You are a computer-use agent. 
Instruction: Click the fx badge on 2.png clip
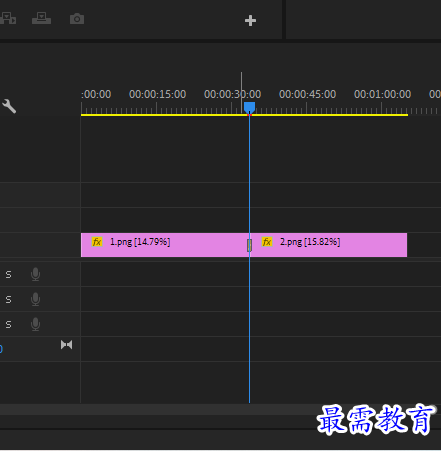(267, 242)
